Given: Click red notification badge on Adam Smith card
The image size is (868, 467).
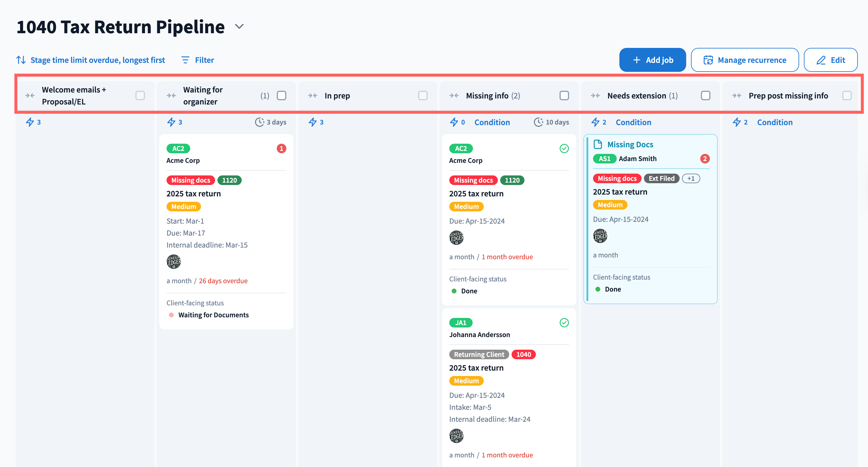Looking at the screenshot, I should click(704, 159).
